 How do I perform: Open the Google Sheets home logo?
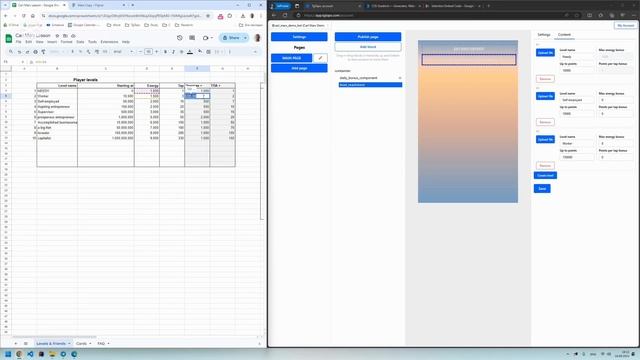tap(9, 38)
